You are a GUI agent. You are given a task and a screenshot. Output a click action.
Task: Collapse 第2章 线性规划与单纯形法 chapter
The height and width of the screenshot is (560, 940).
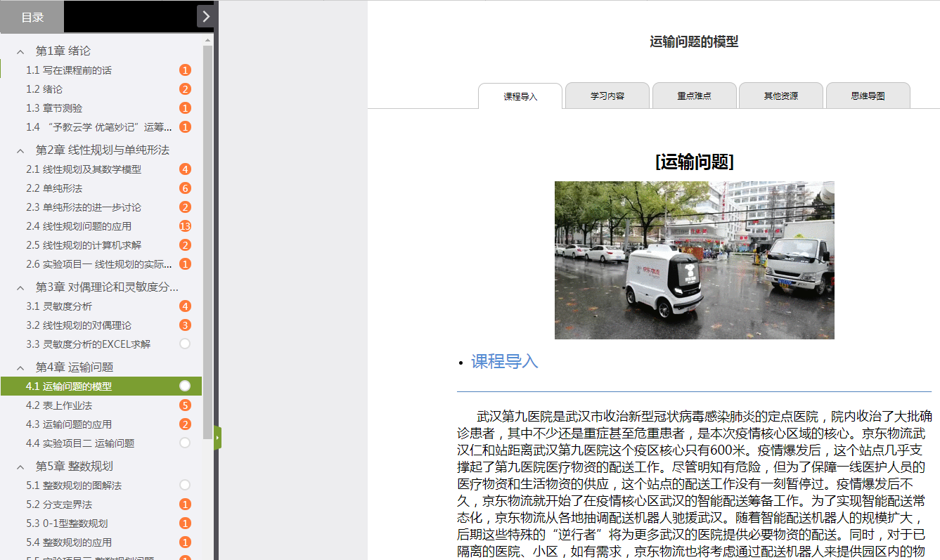click(x=20, y=150)
